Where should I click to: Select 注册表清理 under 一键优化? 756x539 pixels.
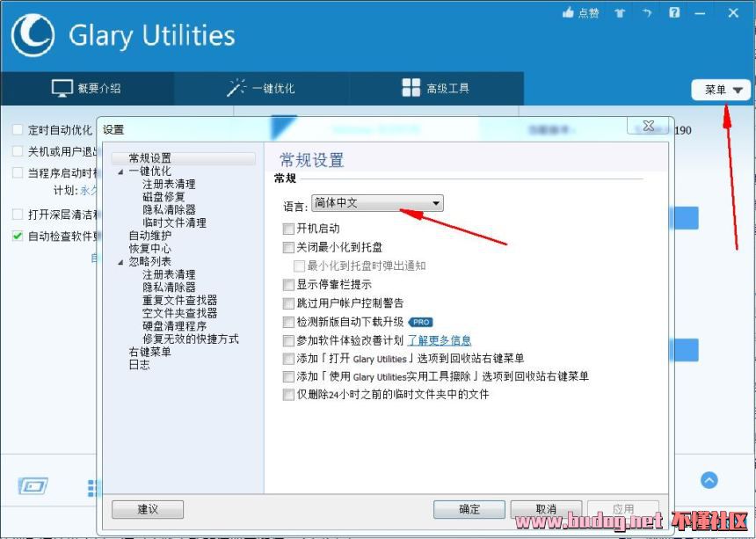tap(169, 184)
